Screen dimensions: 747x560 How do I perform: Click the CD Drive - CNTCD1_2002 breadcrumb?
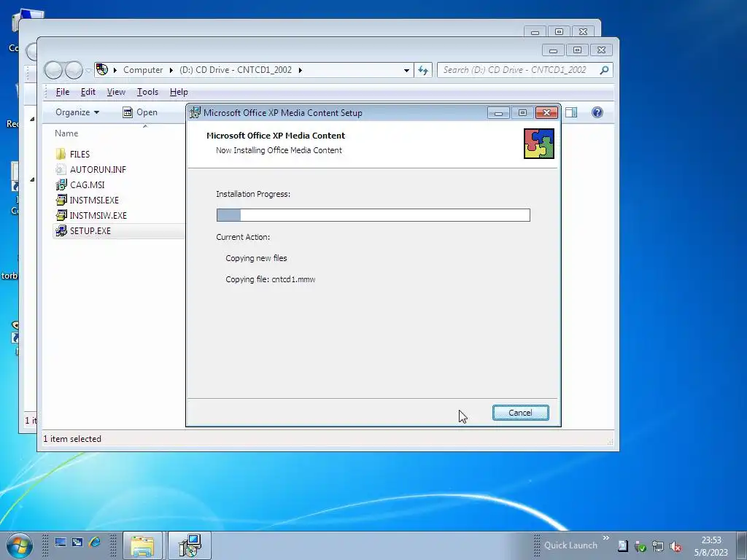click(236, 70)
